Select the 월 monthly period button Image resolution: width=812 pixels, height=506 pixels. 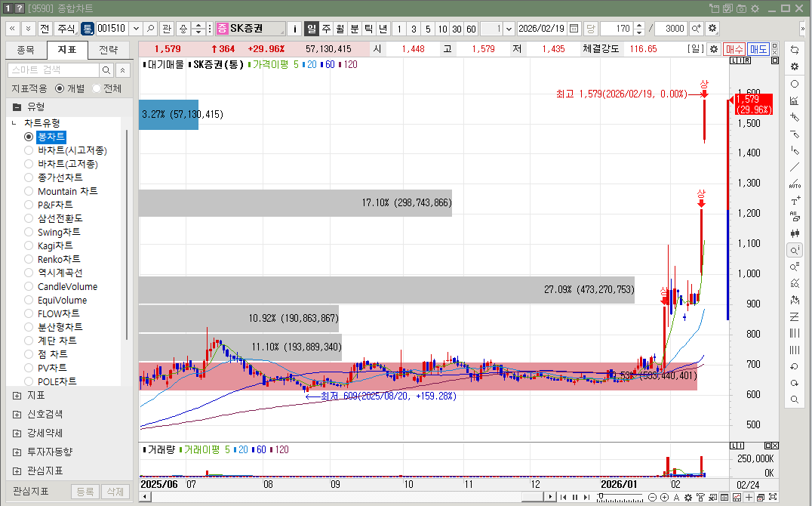click(340, 29)
